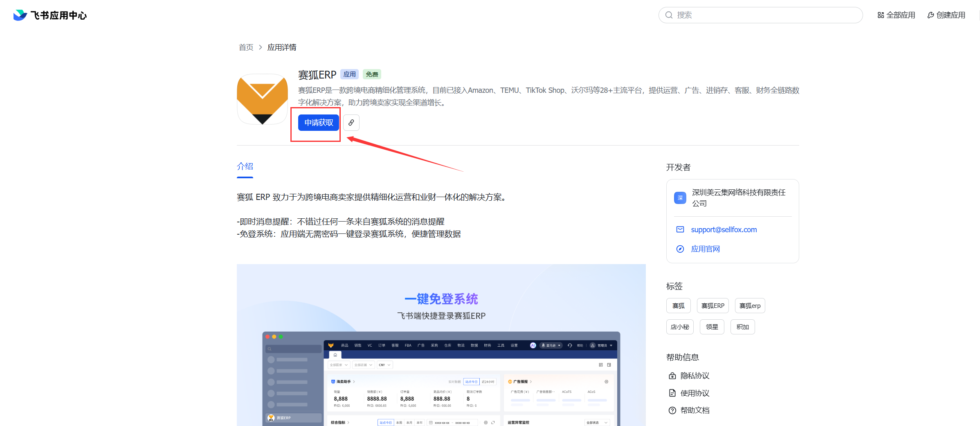Click the 免费 badge next to title
The image size is (980, 426).
click(372, 74)
